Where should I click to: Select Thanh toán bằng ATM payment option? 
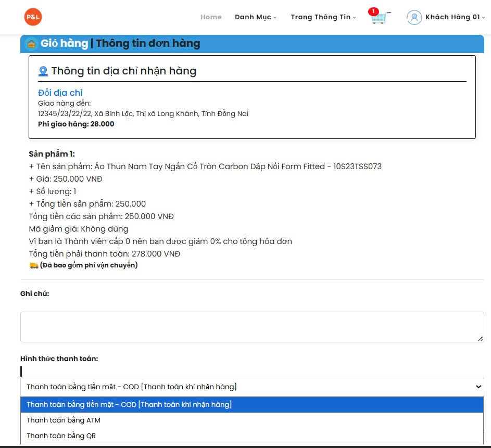64,420
